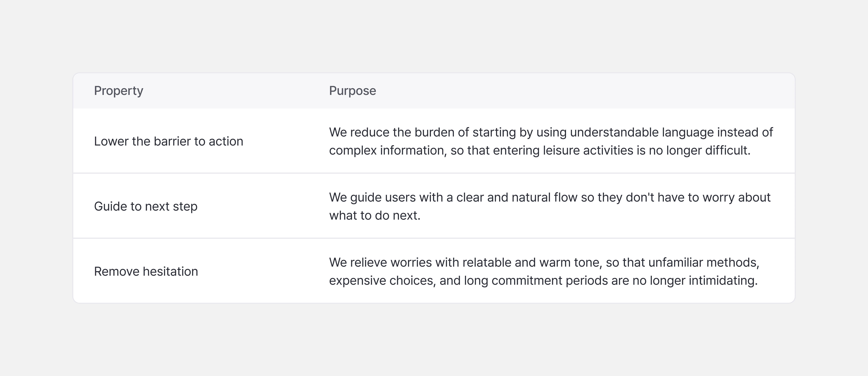Click the line starting "We relieve worries"
868x376 pixels.
pyautogui.click(x=544, y=262)
